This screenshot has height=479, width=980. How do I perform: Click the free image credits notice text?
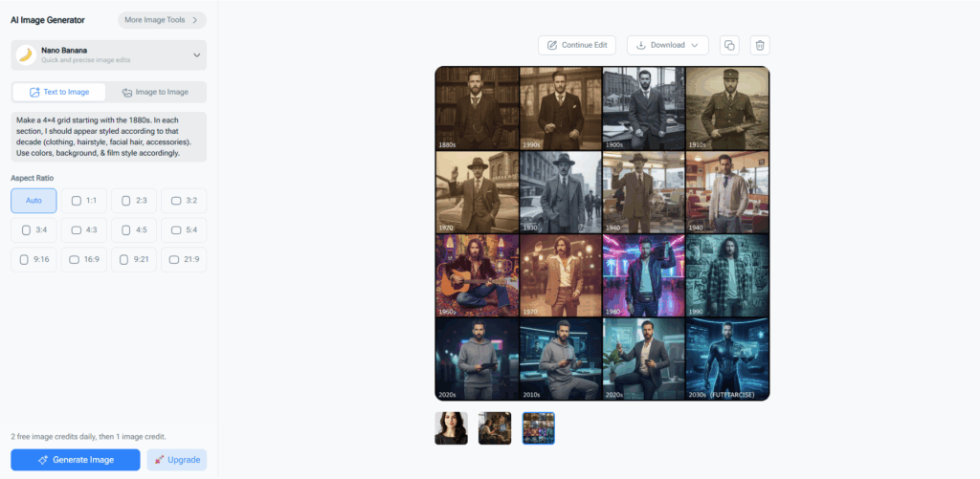[x=88, y=437]
